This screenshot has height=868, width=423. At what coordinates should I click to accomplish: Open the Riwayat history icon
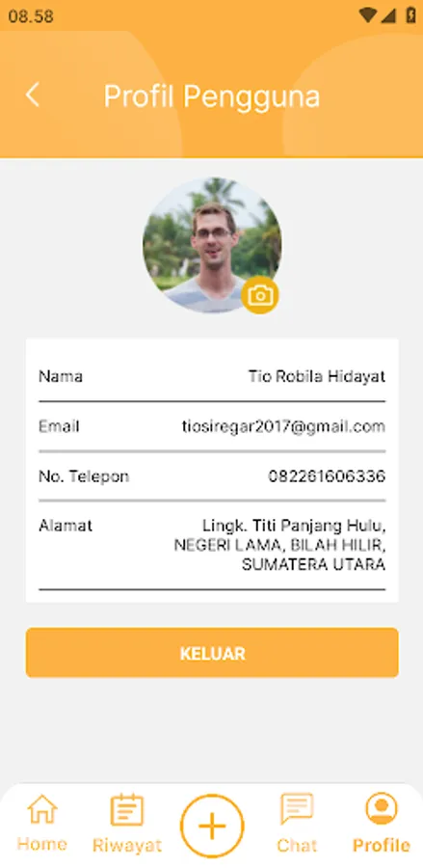(127, 810)
